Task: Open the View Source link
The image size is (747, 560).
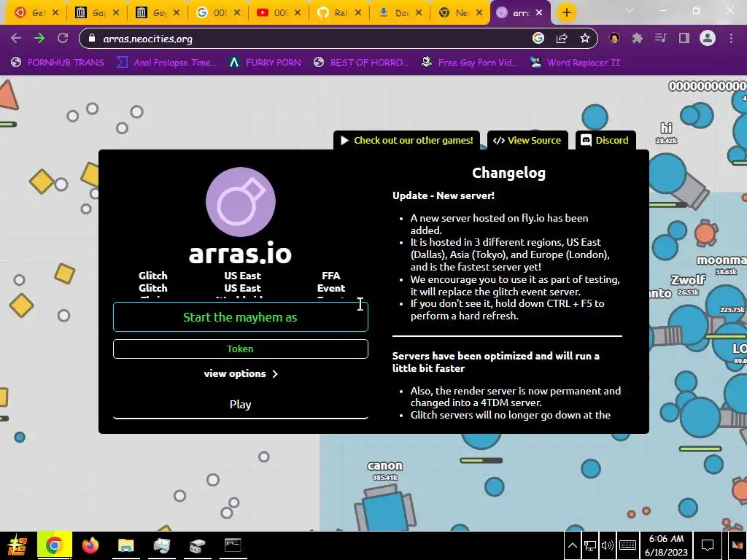Action: [527, 141]
